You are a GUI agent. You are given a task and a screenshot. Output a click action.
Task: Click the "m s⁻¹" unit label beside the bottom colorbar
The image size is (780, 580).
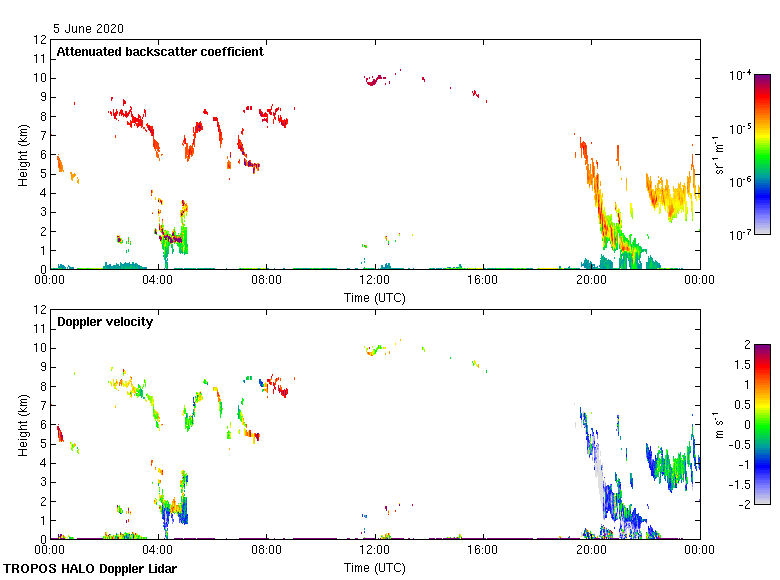click(x=719, y=425)
